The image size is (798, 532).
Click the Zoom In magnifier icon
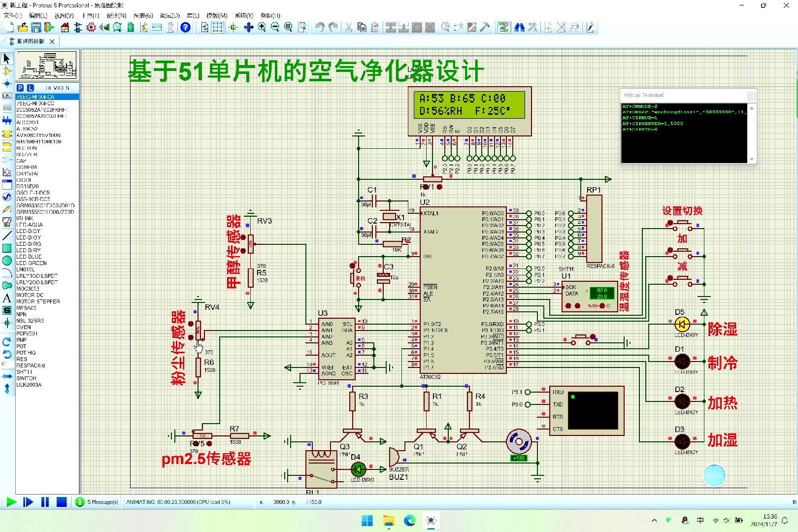262,28
